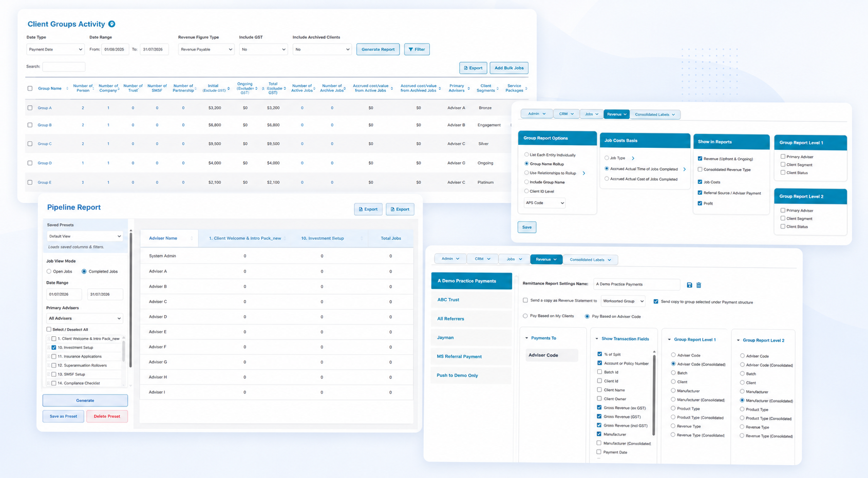This screenshot has height=478, width=868.
Task: Open Jobs menu in remittance settings panel
Action: (514, 259)
